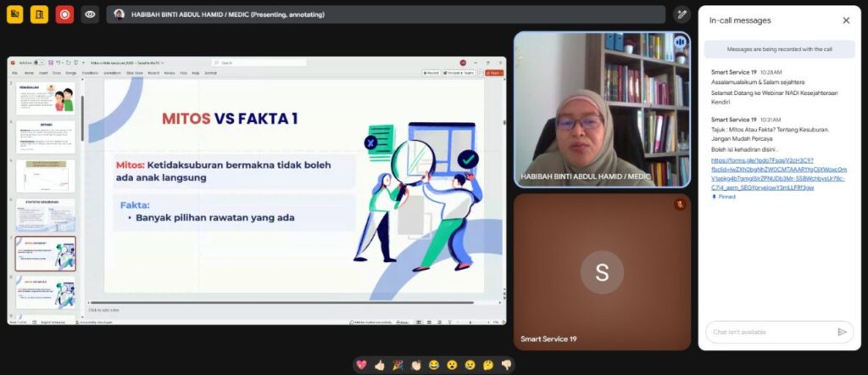
Task: Click the send message arrow button
Action: coord(842,332)
